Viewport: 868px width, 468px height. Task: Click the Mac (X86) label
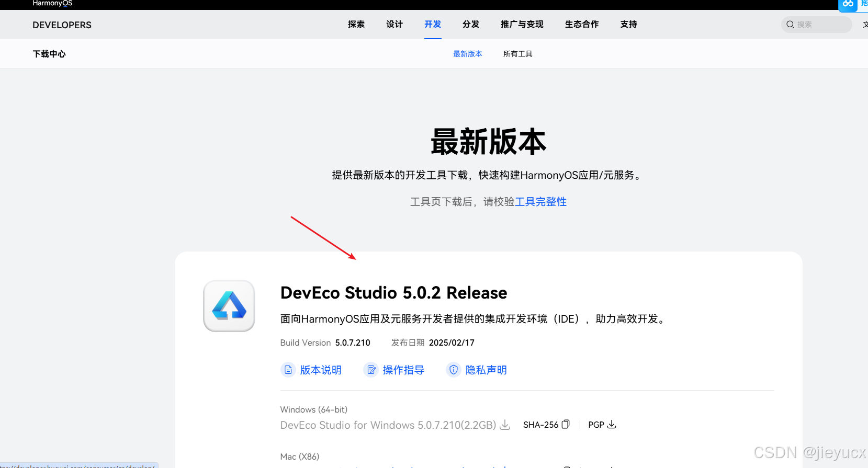pyautogui.click(x=300, y=456)
